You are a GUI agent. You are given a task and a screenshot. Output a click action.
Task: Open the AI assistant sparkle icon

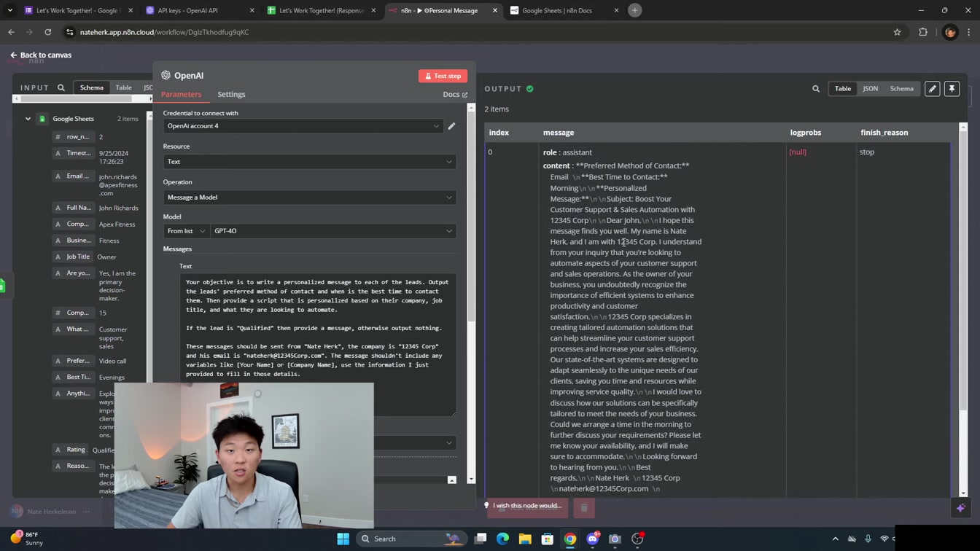[960, 508]
